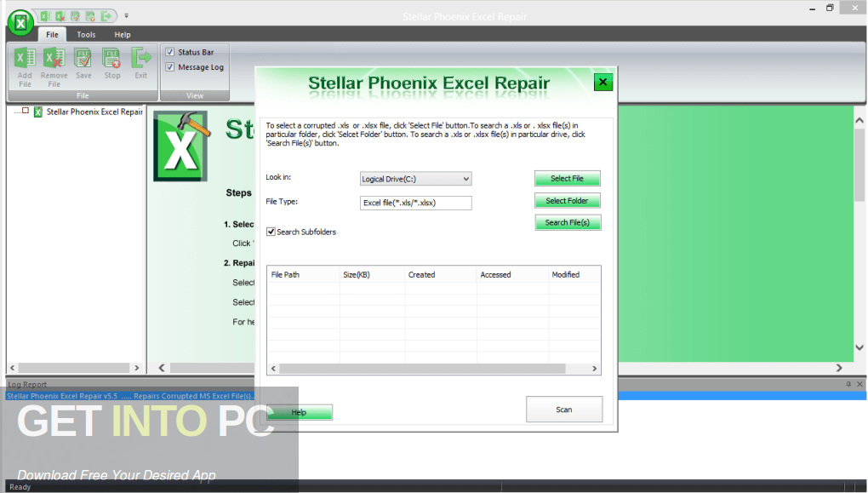
Task: Click Save icon in quick access toolbar
Action: click(75, 16)
